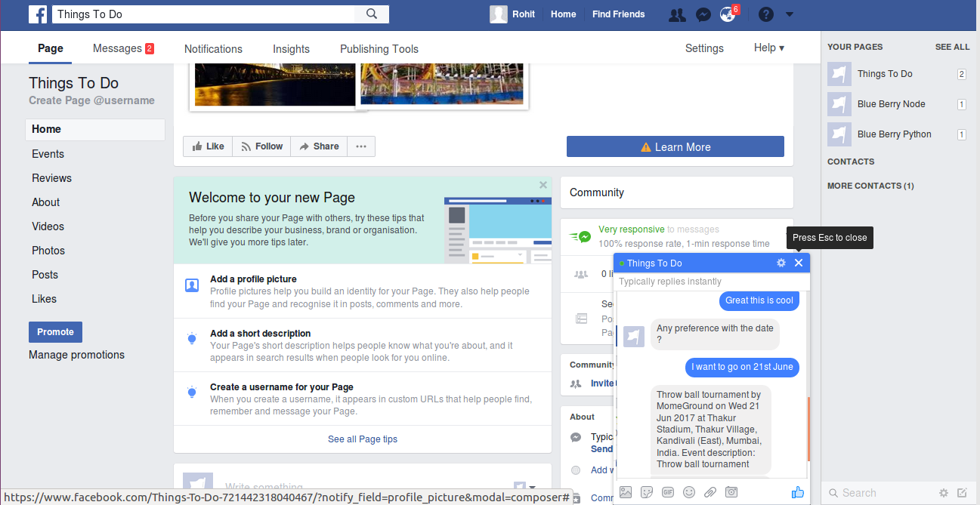This screenshot has height=505, width=980.
Task: Click the page avatar beside 'Any preference' message
Action: (x=634, y=336)
